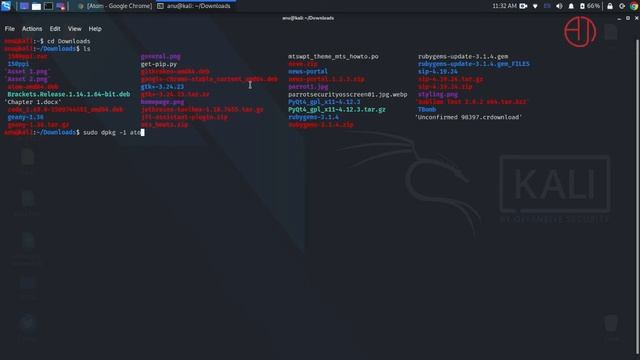Click the get-pip.py file name

coord(159,64)
